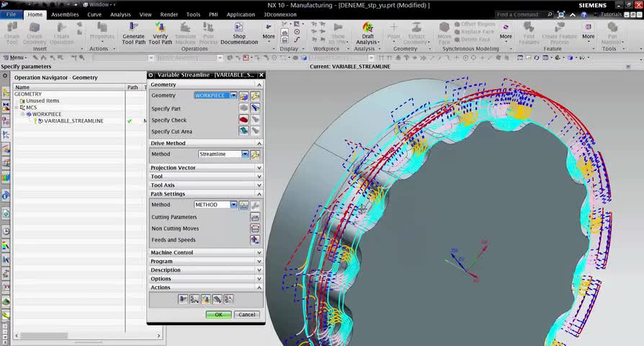Image resolution: width=644 pixels, height=346 pixels.
Task: Select Unused Items in the navigator
Action: (x=43, y=101)
